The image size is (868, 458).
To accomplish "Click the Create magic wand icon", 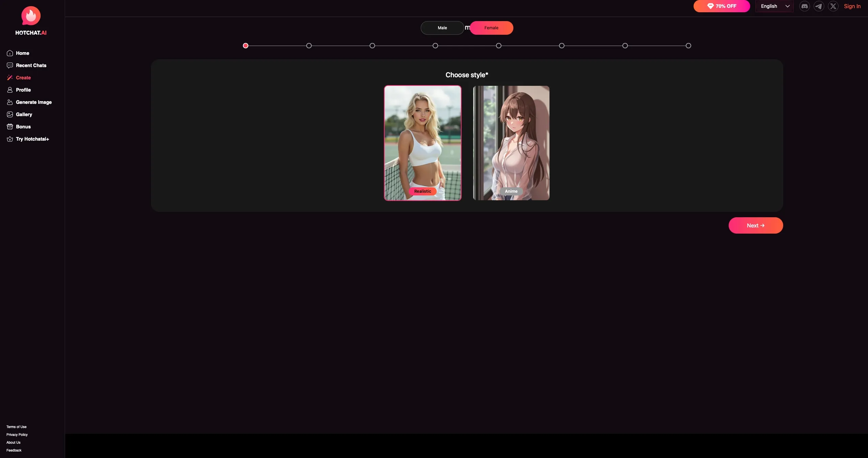I will click(x=10, y=78).
